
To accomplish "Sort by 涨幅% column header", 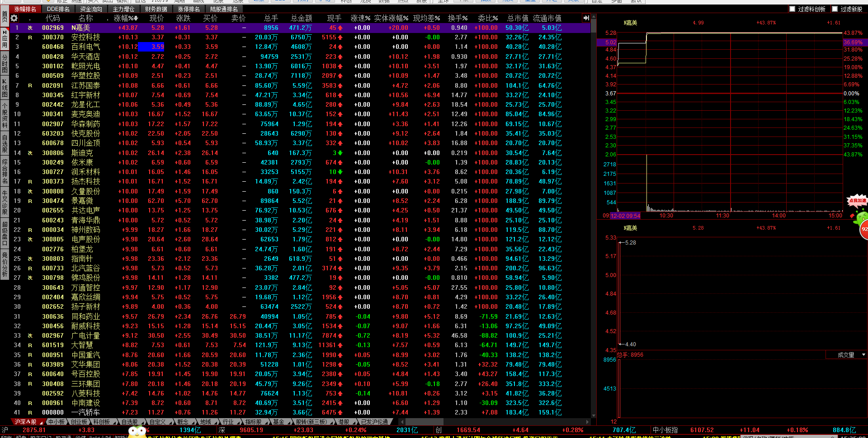I will click(126, 18).
